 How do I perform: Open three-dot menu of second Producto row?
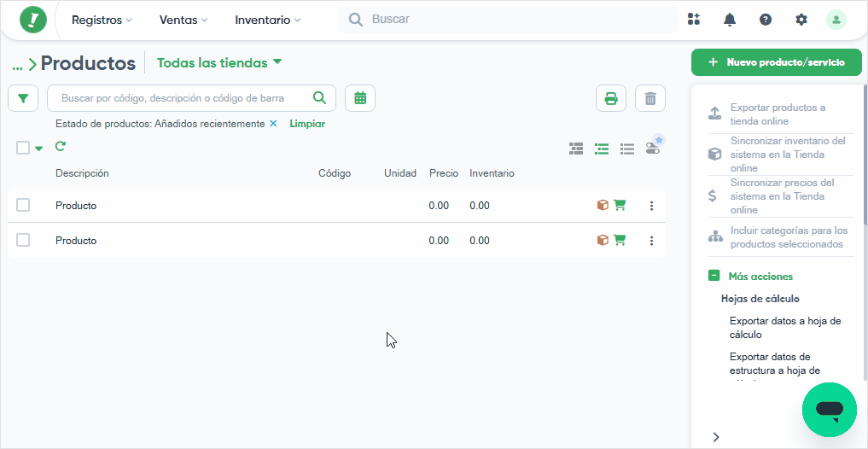(651, 241)
